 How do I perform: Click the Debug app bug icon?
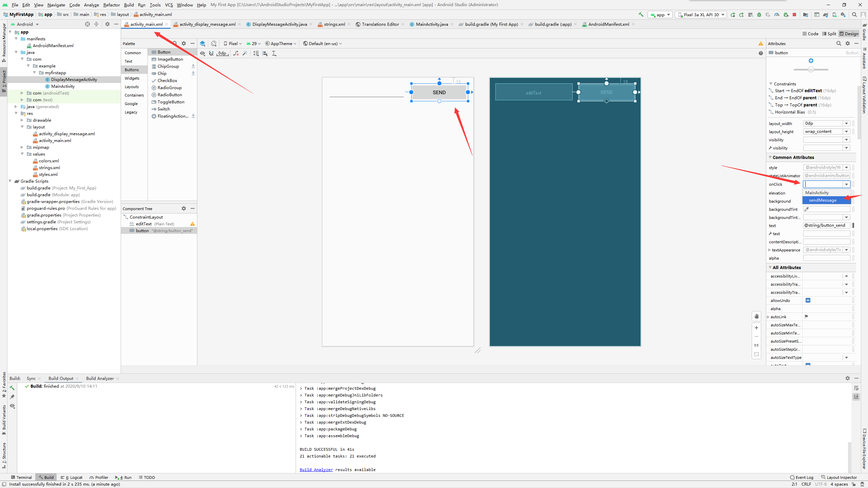[759, 15]
